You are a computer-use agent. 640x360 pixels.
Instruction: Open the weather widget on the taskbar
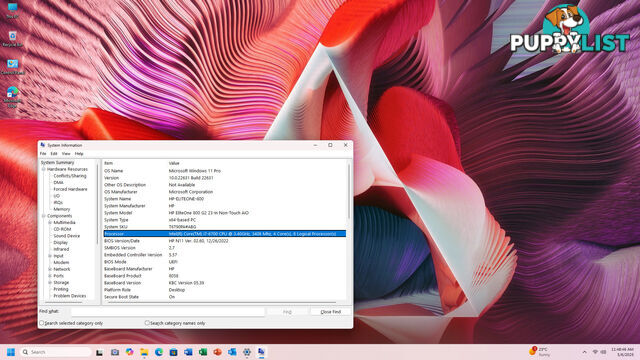pyautogui.click(x=540, y=352)
